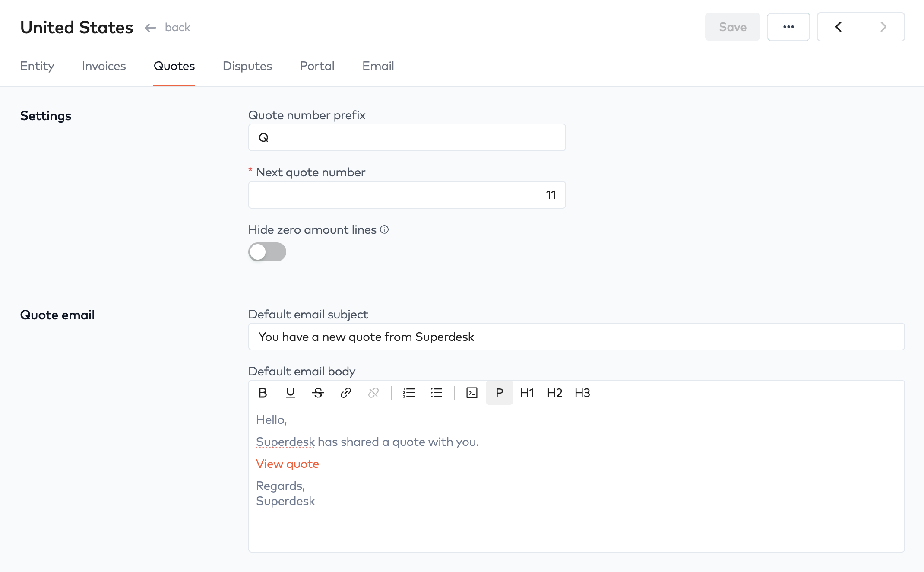The image size is (924, 572).
Task: Apply H1 heading style
Action: coord(527,393)
